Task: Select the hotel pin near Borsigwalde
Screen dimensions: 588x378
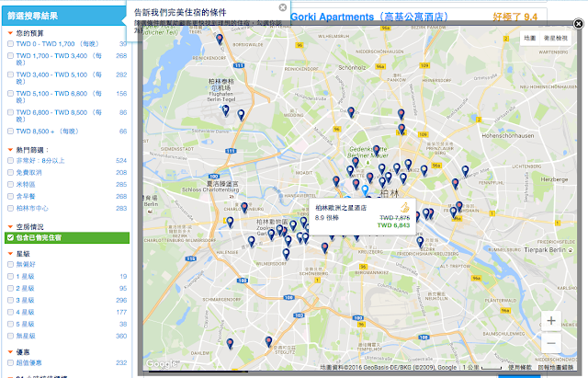Action: 220,39
